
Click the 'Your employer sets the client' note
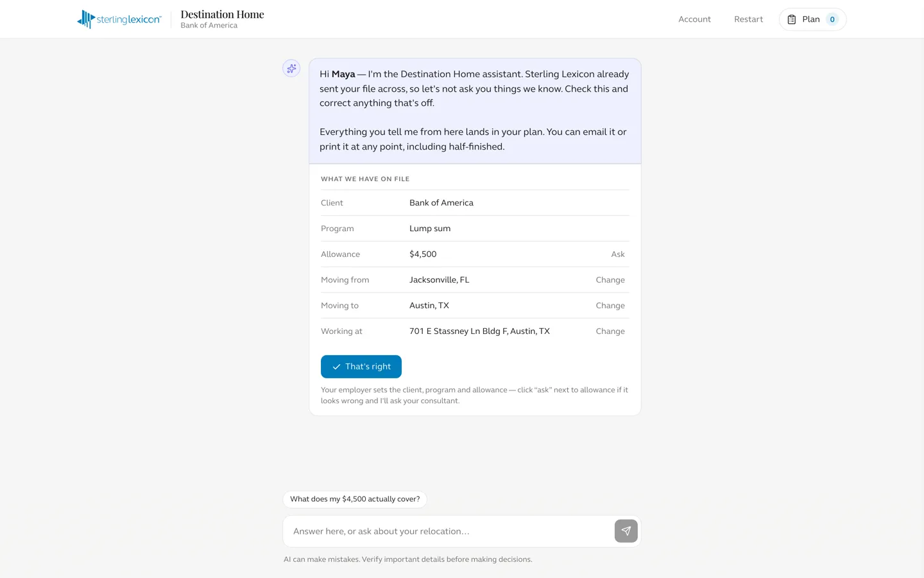474,396
